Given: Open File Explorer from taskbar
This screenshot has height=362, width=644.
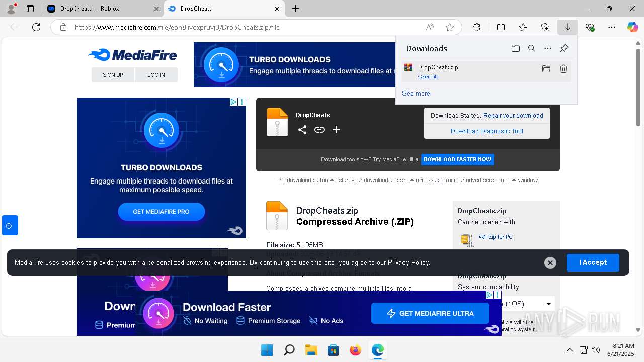Looking at the screenshot, I should 311,350.
